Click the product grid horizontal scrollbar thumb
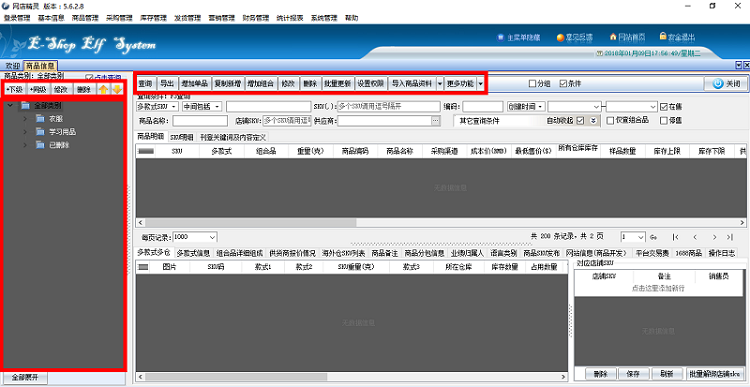The width and height of the screenshot is (750, 387). 251,222
